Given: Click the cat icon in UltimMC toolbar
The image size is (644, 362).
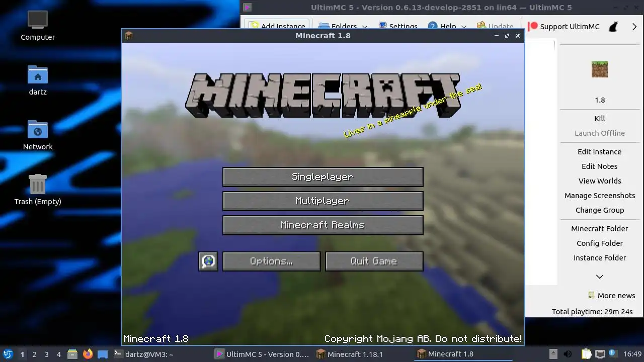Looking at the screenshot, I should (613, 27).
